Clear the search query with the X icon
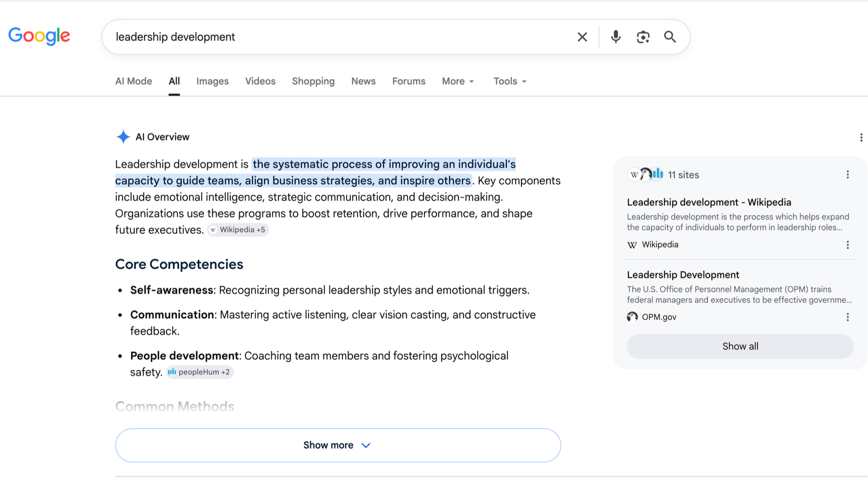Viewport: 868px width, 488px height. [x=582, y=37]
